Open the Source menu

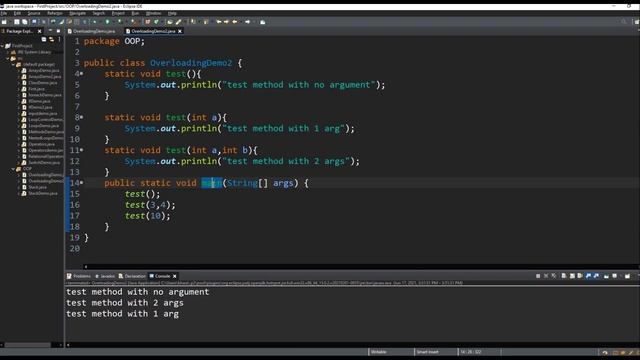coord(34,13)
